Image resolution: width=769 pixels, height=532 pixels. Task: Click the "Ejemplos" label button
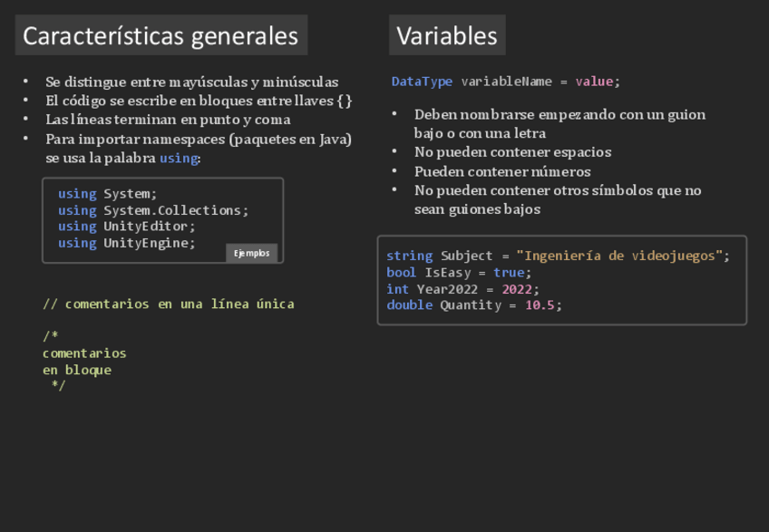[x=251, y=253]
